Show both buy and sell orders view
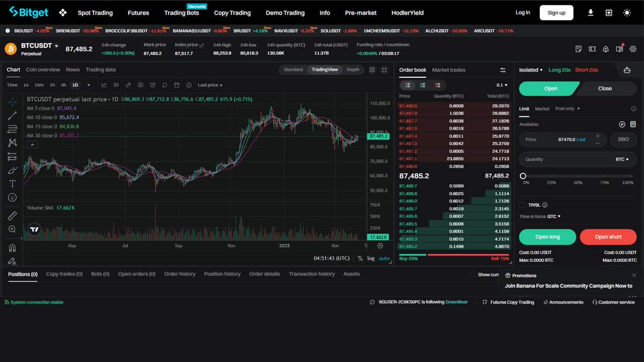The width and height of the screenshot is (644, 362). [x=408, y=85]
